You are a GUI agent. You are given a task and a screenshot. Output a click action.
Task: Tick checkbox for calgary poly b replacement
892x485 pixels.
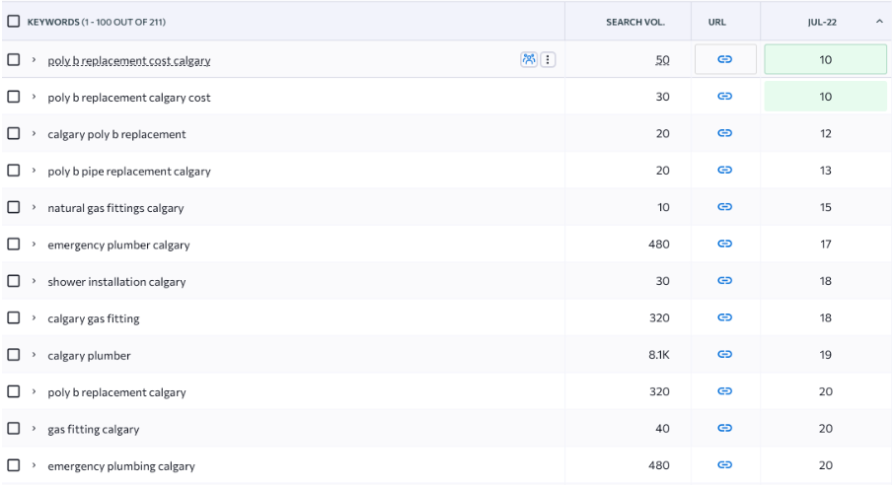[x=14, y=134]
